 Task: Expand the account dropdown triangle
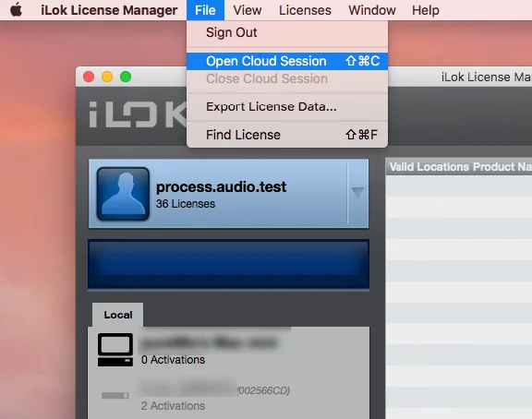[357, 193]
